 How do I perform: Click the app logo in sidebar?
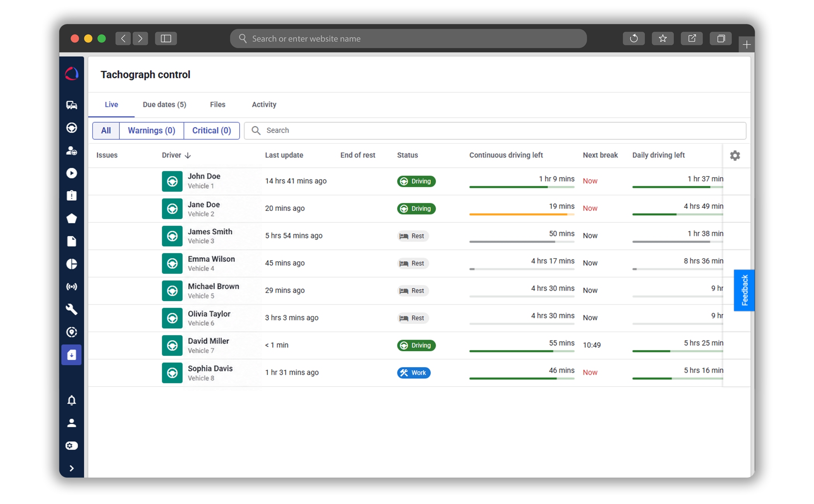tap(72, 74)
